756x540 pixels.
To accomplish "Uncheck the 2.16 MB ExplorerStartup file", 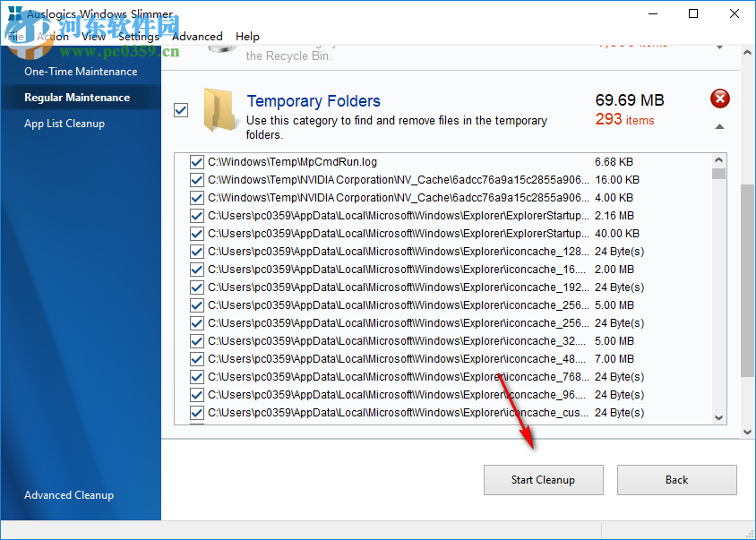I will click(197, 216).
